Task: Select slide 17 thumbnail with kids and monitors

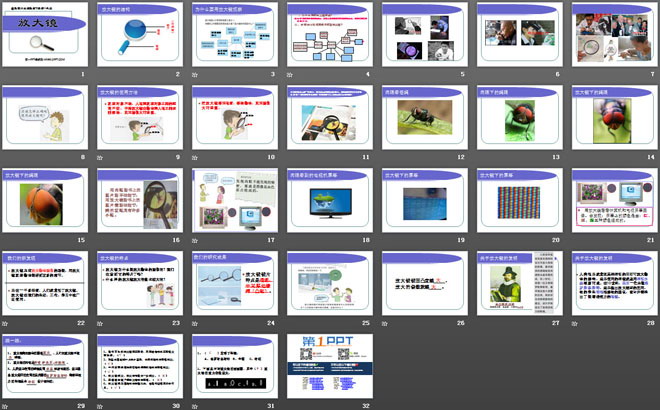Action: point(235,200)
